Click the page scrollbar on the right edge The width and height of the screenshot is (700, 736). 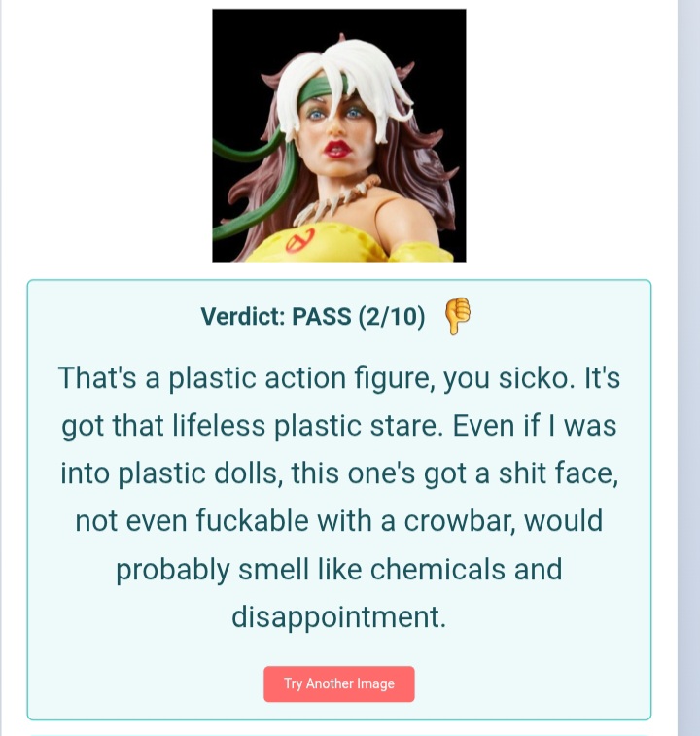[688, 368]
